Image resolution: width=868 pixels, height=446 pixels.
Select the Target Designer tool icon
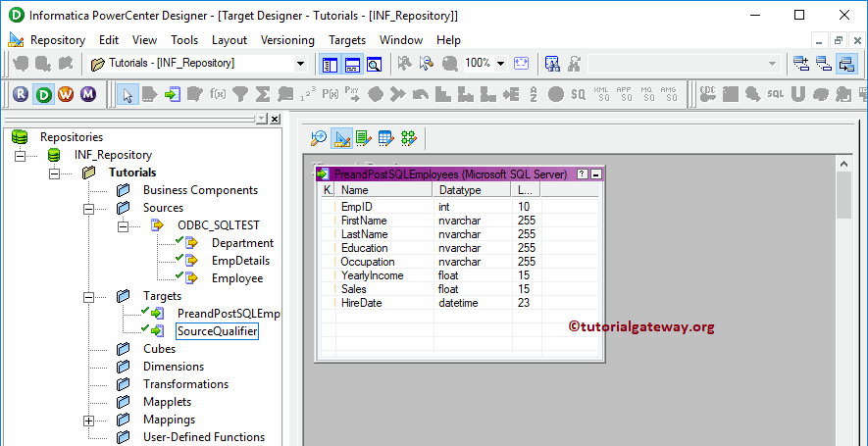(341, 138)
